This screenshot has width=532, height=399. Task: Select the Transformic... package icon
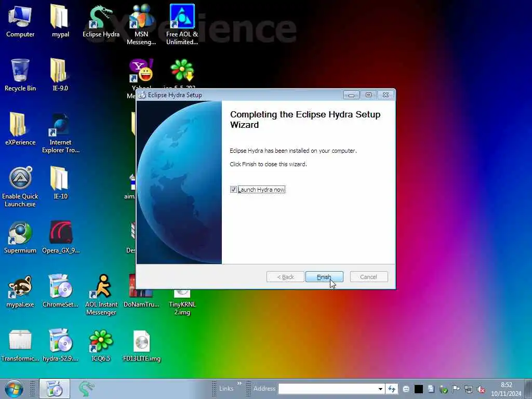point(20,345)
